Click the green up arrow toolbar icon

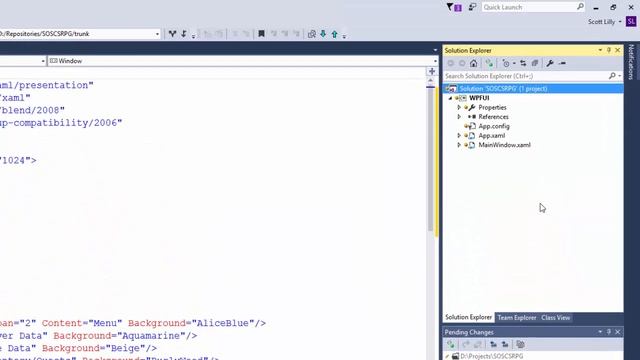[x=334, y=34]
